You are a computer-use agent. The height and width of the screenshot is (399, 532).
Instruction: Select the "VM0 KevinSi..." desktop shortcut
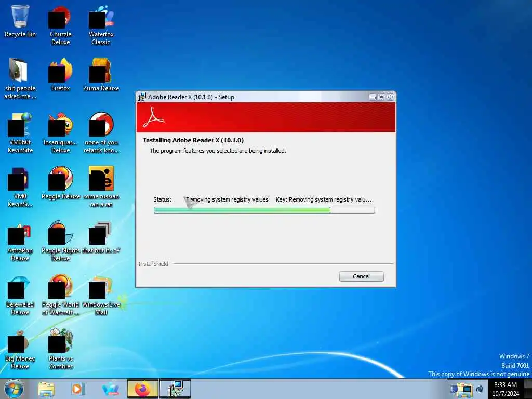tap(20, 187)
